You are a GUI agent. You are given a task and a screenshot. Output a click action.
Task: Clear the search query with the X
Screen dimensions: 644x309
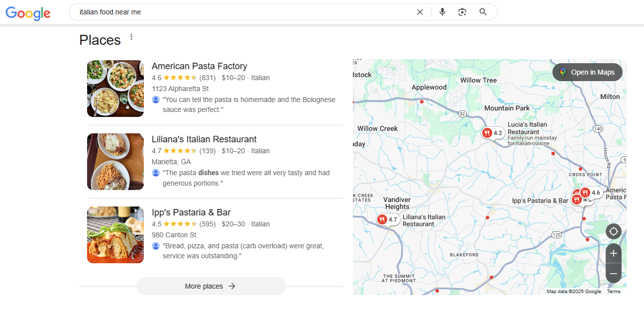[420, 12]
